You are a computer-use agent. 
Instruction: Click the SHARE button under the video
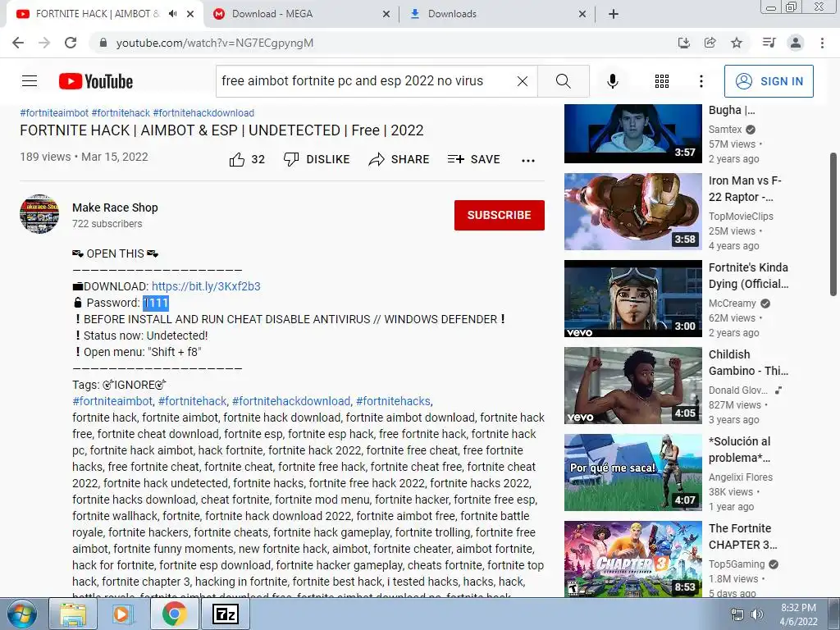399,159
